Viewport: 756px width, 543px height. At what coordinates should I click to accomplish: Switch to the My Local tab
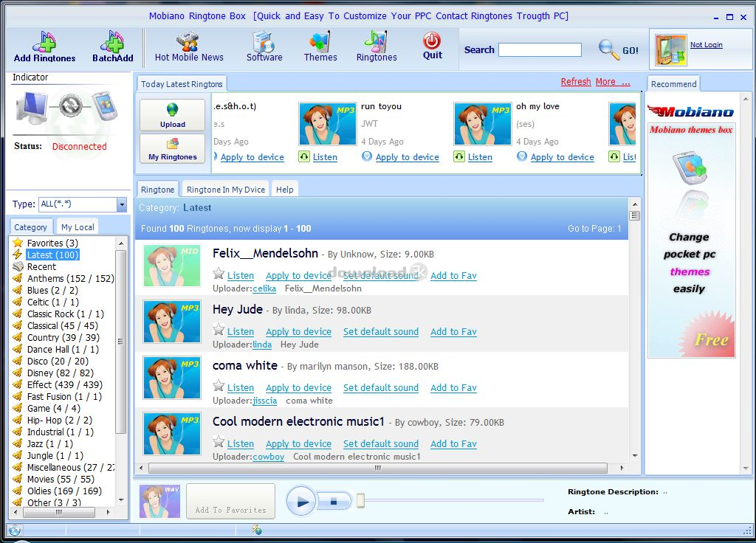[x=78, y=227]
